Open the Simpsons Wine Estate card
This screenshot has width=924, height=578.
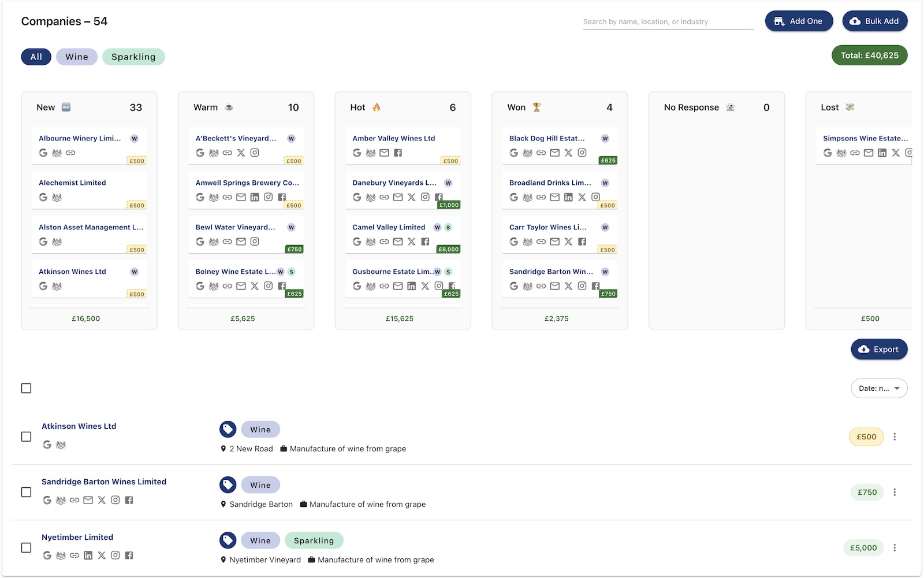pos(864,146)
